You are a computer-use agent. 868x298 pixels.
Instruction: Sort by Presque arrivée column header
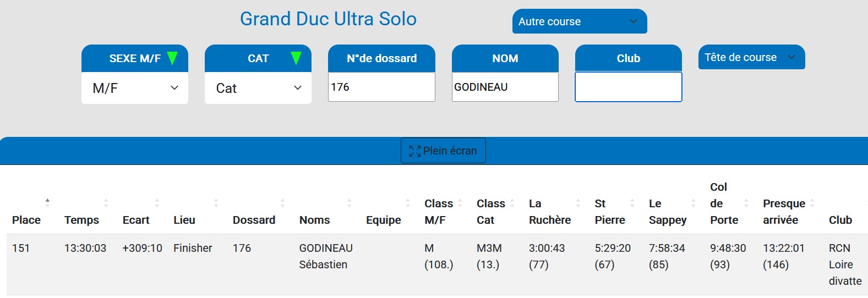(x=784, y=212)
